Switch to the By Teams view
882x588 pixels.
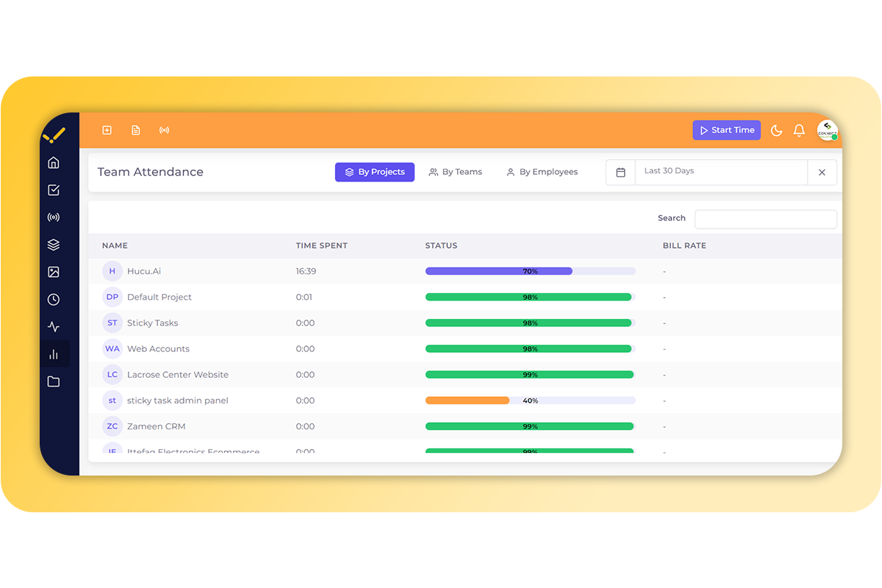tap(456, 171)
